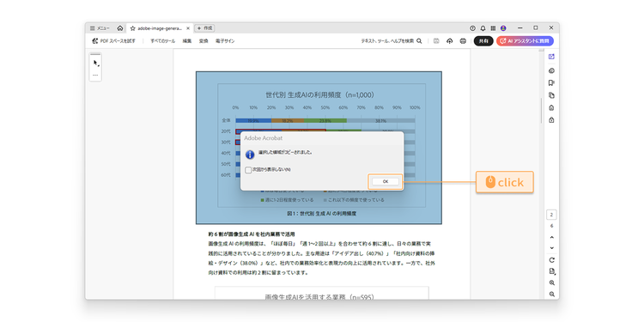
Task: Click OK in the Adobe Acrobat dialog
Action: click(386, 181)
